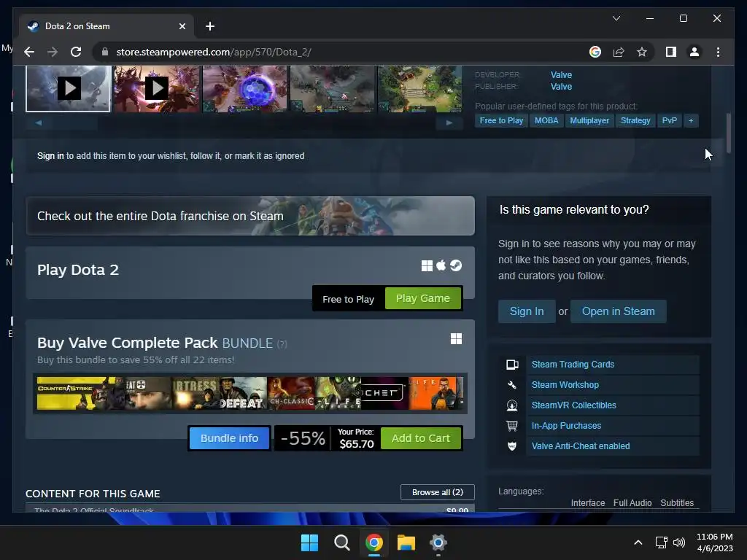The image size is (747, 560).
Task: Play the first trailer video thumbnail
Action: coord(68,88)
